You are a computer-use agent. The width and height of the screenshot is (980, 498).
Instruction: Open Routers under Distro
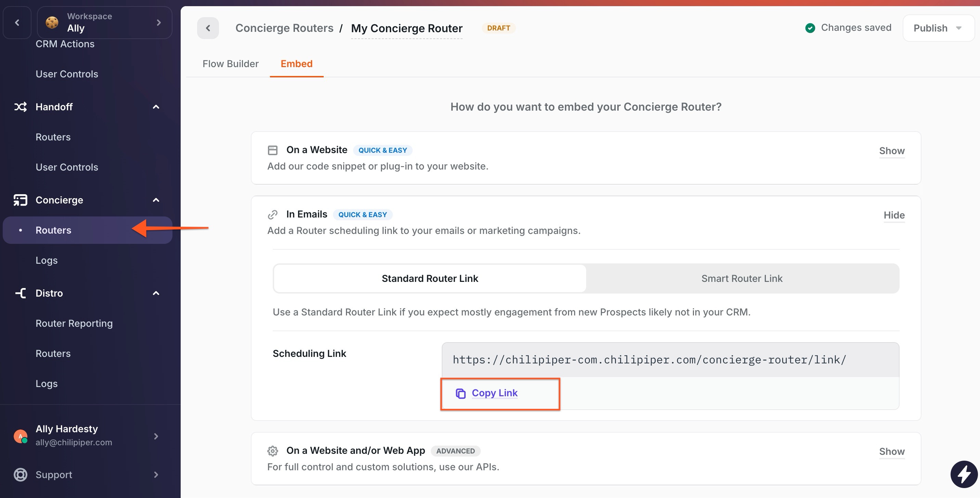tap(53, 353)
